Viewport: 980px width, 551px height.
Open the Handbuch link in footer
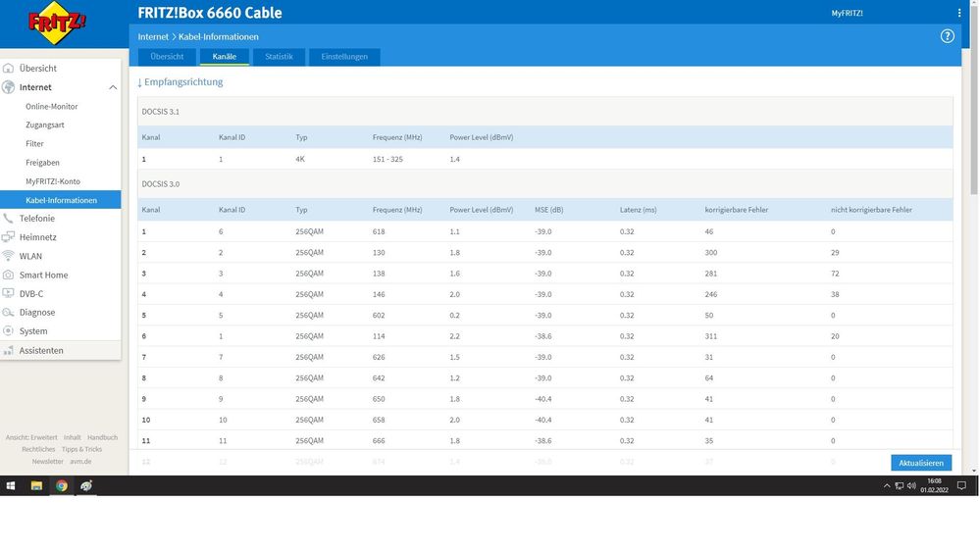coord(102,437)
